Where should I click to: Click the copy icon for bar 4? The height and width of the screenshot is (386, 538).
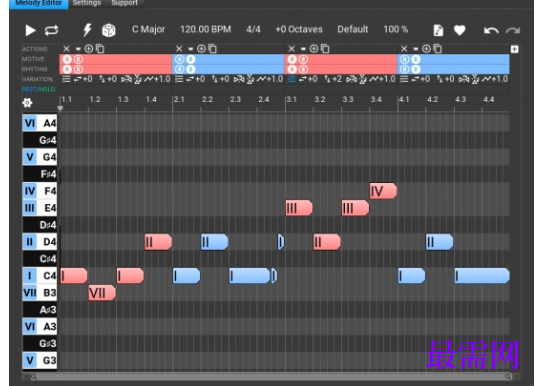coord(437,49)
